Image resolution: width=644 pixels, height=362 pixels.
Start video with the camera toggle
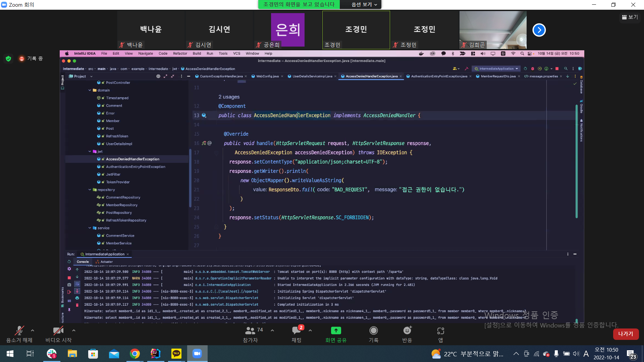coord(58,331)
